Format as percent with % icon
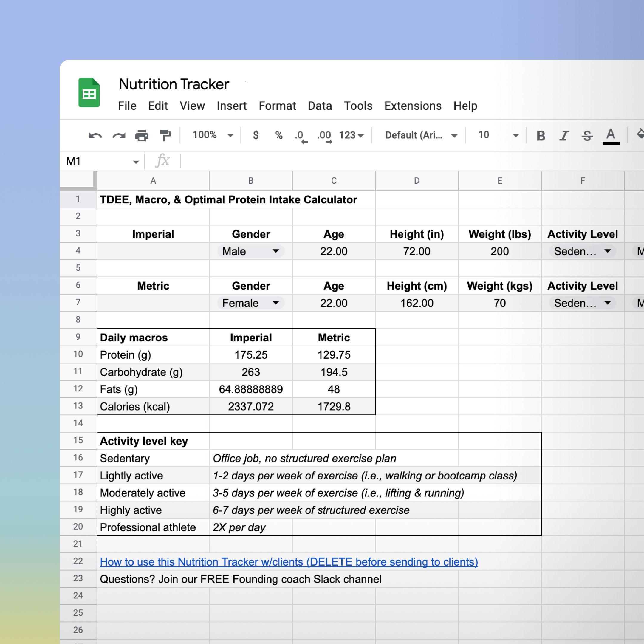 279,135
